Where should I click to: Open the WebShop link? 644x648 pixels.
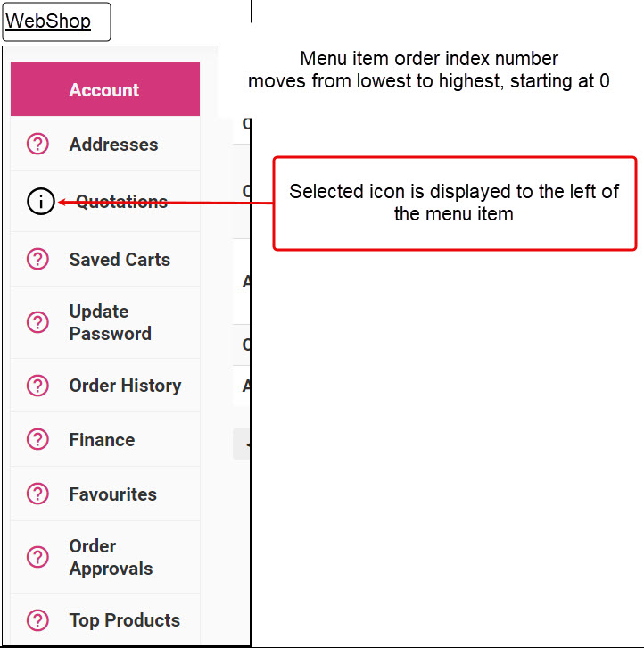(48, 21)
